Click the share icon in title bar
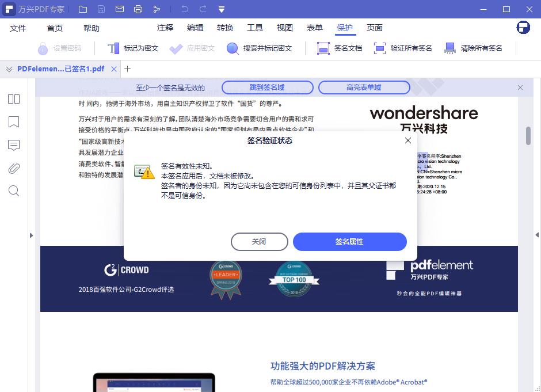Viewport: 541px width, 392px height. tap(157, 9)
